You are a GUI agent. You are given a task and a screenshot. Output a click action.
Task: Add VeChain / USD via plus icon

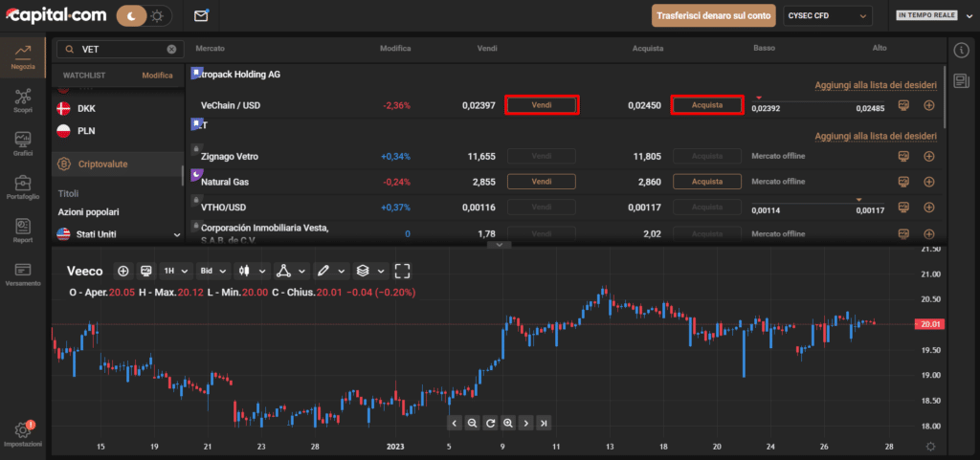pos(928,105)
